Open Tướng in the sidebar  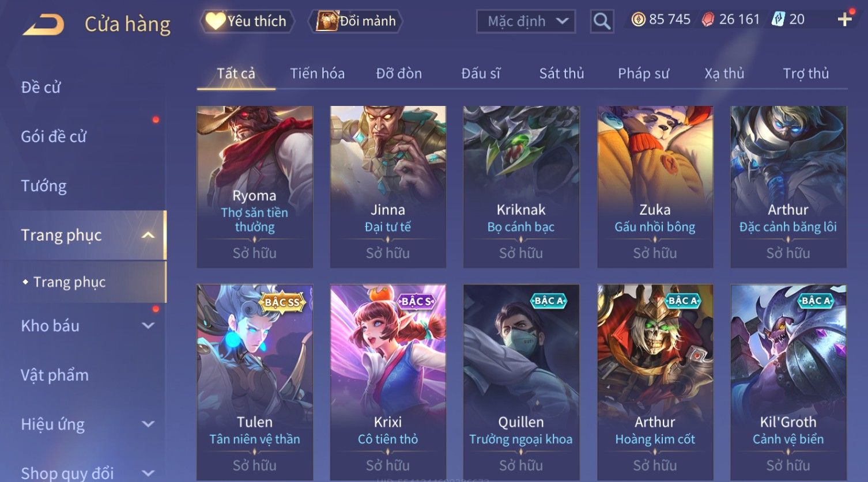pyautogui.click(x=44, y=186)
